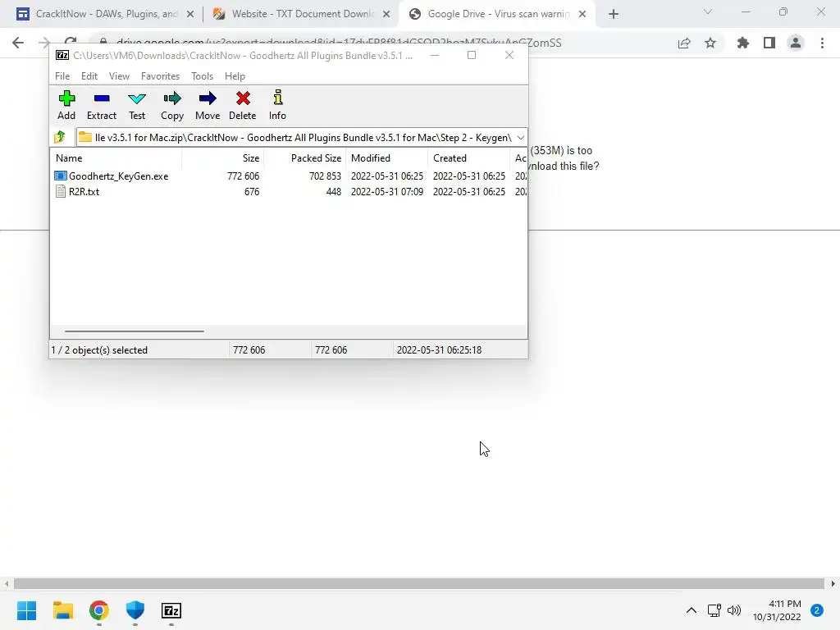This screenshot has width=840, height=630.
Task: Run the Test archive tool
Action: pyautogui.click(x=137, y=105)
